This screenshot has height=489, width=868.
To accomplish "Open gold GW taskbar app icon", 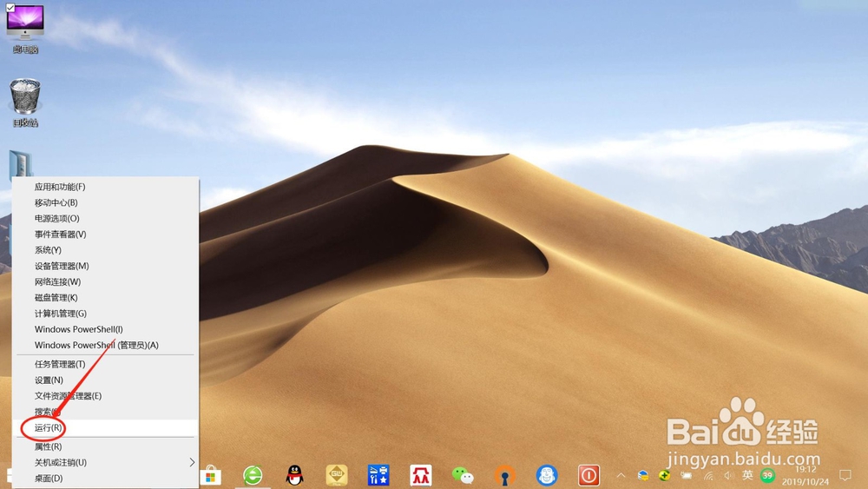I will click(337, 475).
